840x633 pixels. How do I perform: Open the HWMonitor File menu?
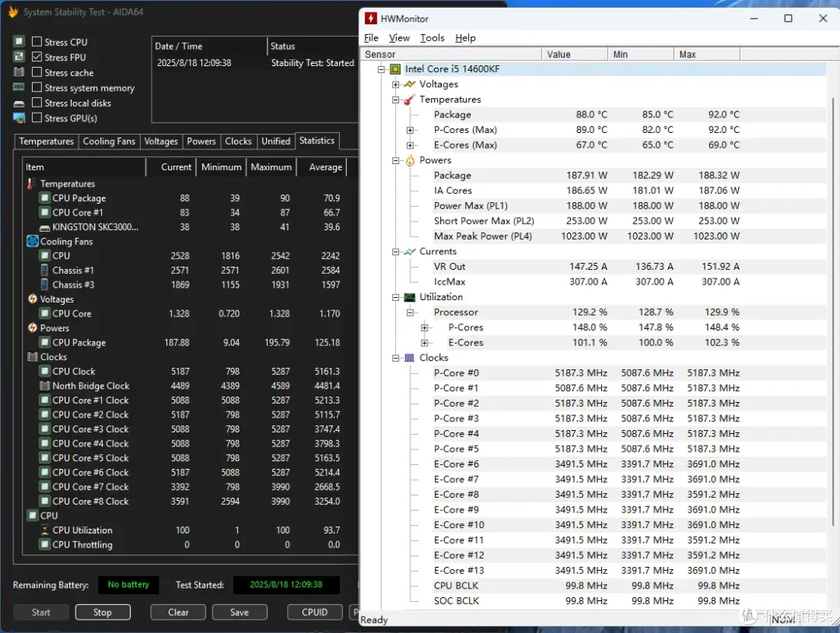pyautogui.click(x=371, y=38)
